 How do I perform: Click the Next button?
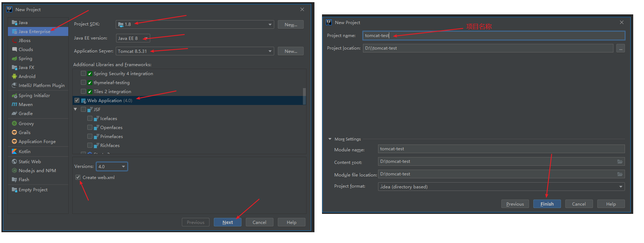point(227,222)
